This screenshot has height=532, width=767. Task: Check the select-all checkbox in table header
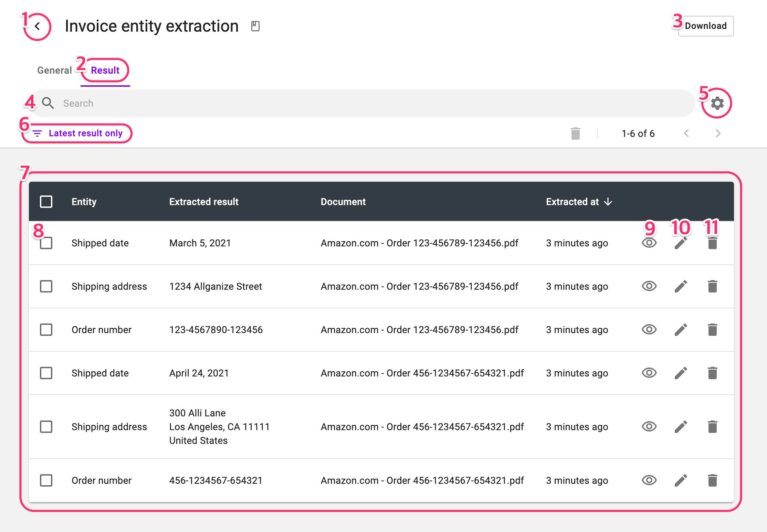pyautogui.click(x=46, y=202)
